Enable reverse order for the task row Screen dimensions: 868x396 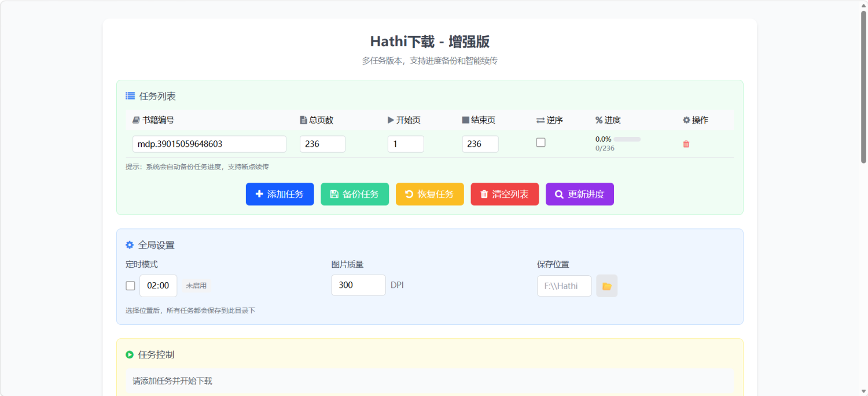pyautogui.click(x=541, y=142)
